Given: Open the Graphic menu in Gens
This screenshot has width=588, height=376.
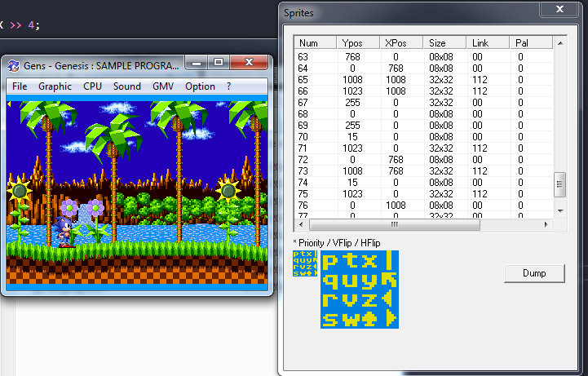Looking at the screenshot, I should point(55,86).
